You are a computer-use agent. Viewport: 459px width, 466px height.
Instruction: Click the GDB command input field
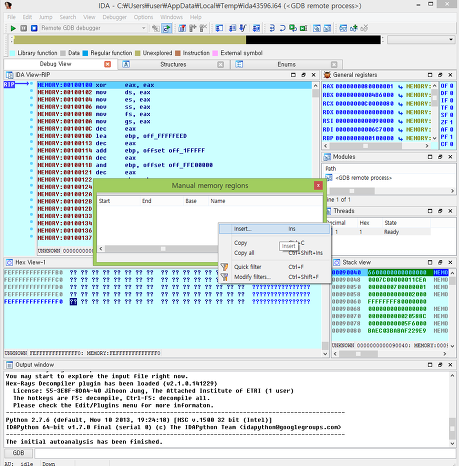(245, 453)
